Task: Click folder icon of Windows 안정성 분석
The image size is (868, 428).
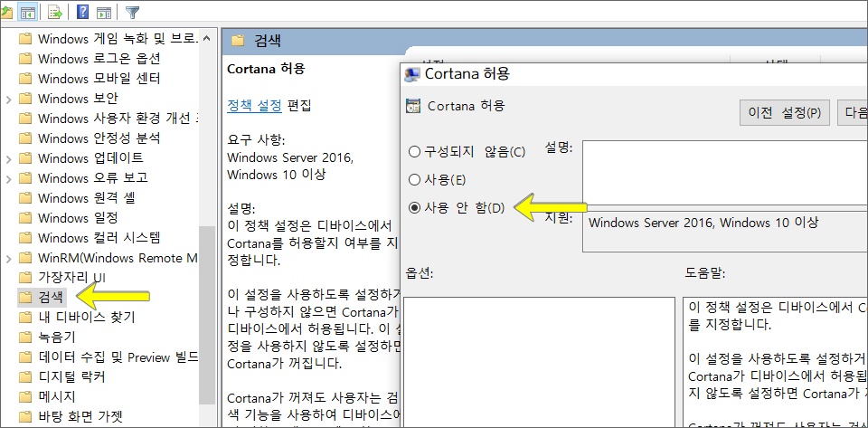Action: 25,138
